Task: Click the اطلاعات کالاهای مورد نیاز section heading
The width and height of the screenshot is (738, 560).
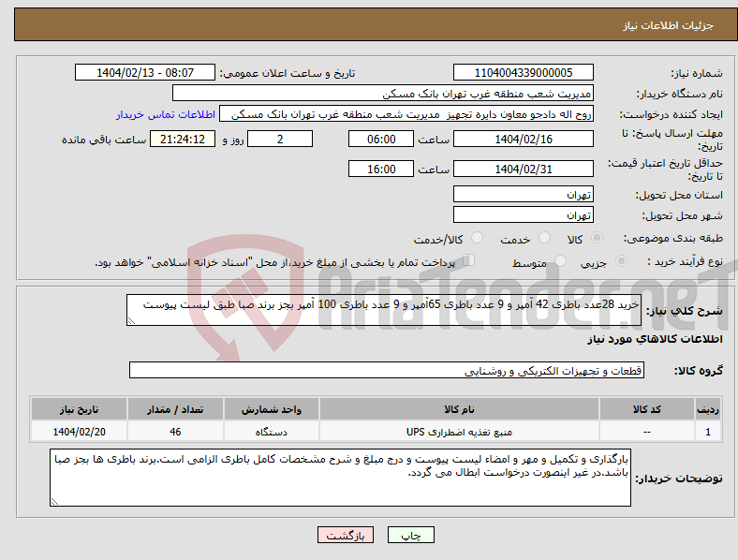Action: pyautogui.click(x=655, y=339)
